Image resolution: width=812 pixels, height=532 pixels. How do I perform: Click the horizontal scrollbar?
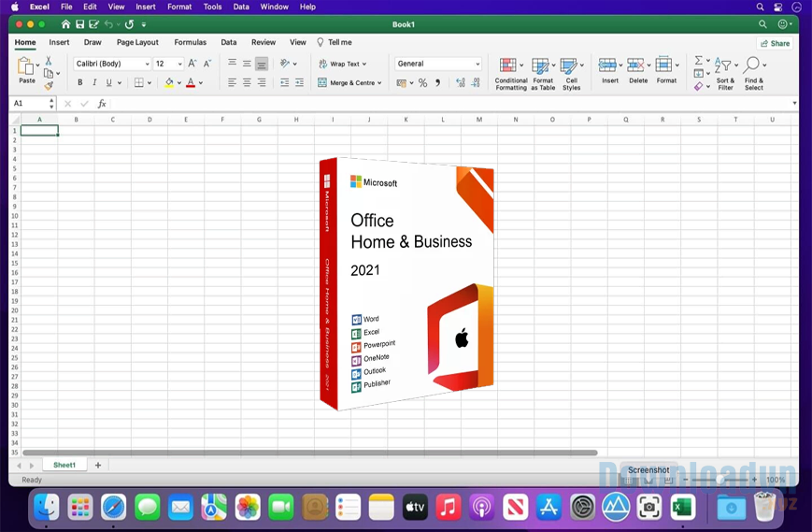pos(309,453)
